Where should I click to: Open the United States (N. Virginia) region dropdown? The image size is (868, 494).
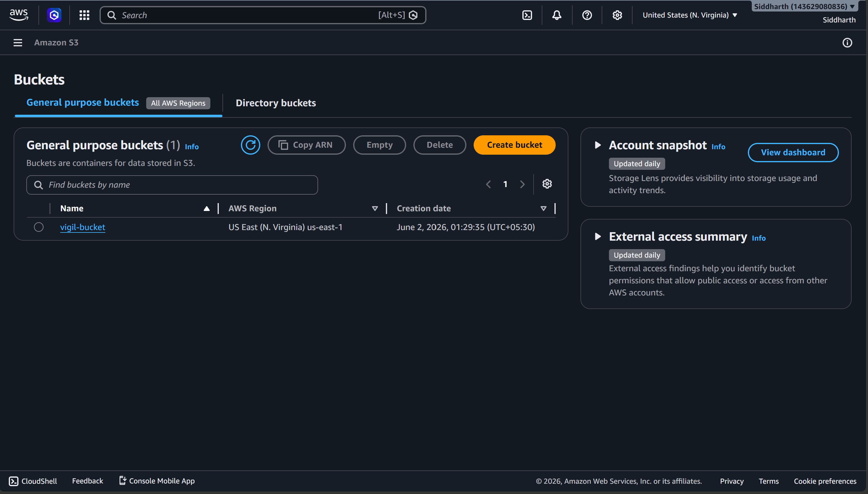click(x=689, y=15)
